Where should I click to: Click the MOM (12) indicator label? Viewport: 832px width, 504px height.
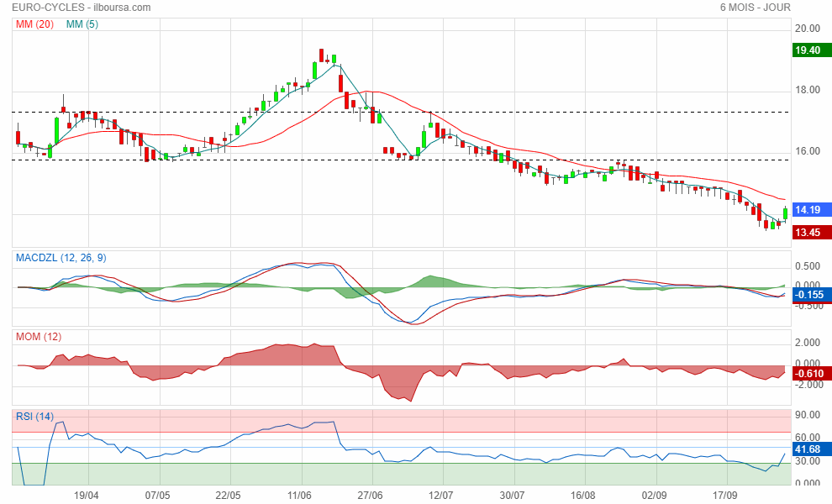pos(38,337)
